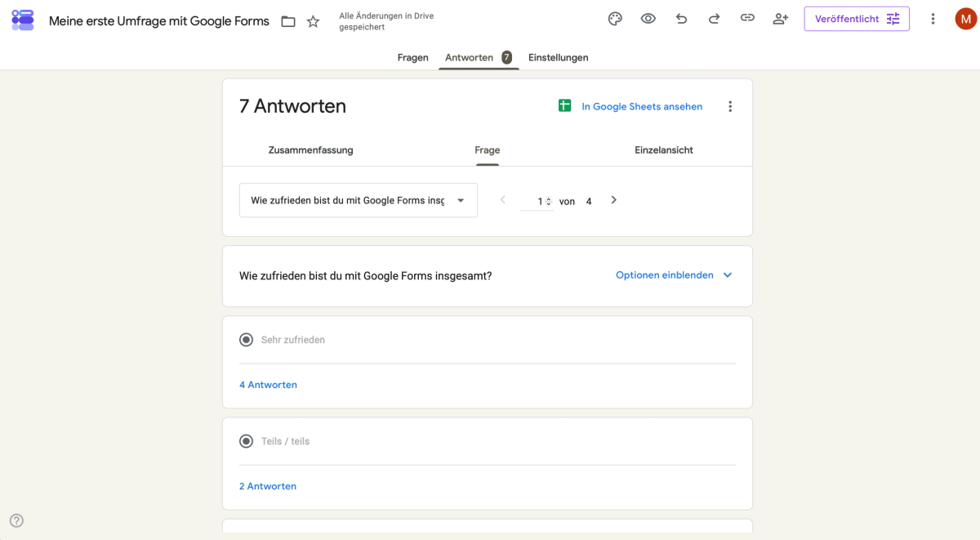
Task: Redo the last change
Action: pos(714,19)
